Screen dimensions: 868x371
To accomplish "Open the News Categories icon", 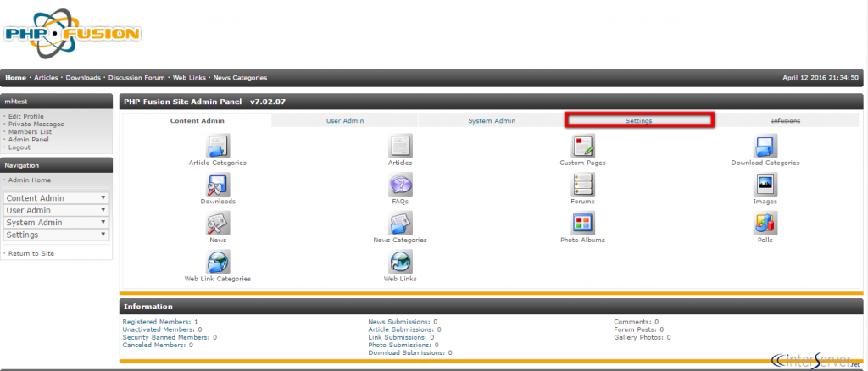I will coord(400,224).
